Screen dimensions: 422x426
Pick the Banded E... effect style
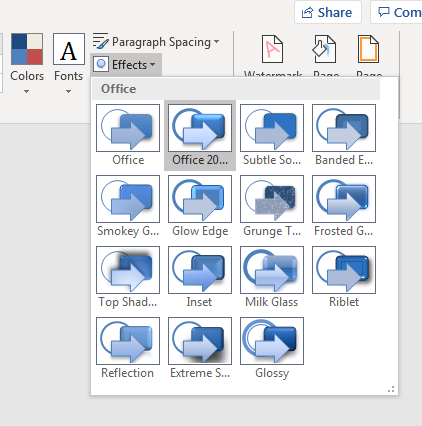344,135
